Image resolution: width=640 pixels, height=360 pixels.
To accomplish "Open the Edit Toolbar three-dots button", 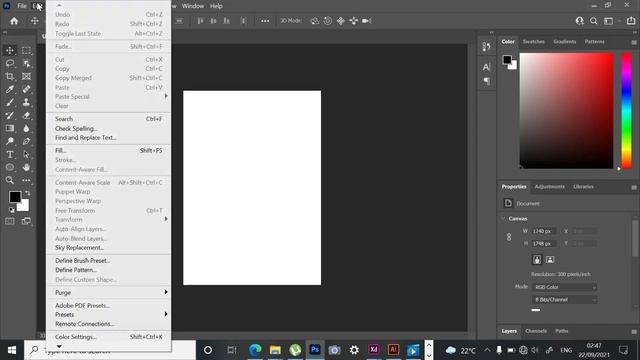I will click(26, 180).
